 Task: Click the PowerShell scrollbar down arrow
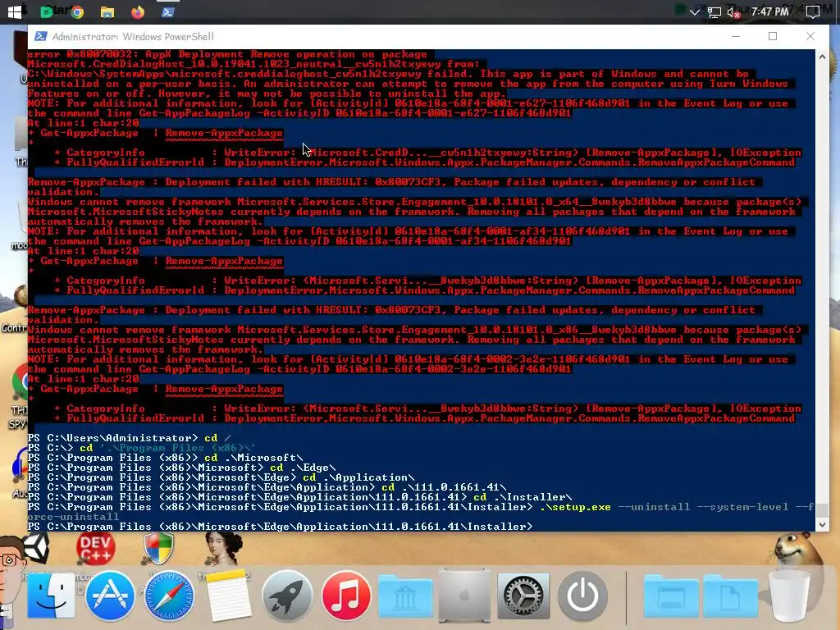(x=822, y=525)
